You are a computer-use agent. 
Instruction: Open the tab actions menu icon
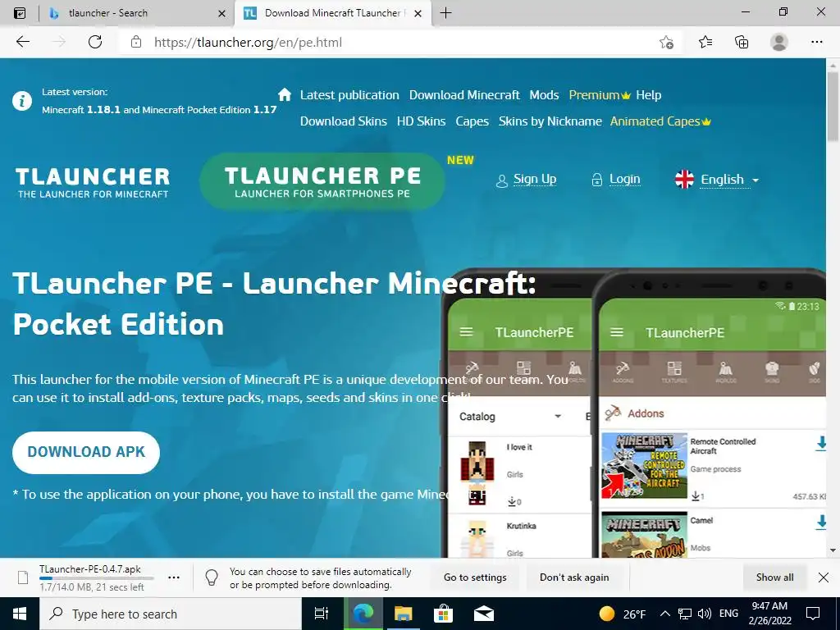(x=20, y=13)
